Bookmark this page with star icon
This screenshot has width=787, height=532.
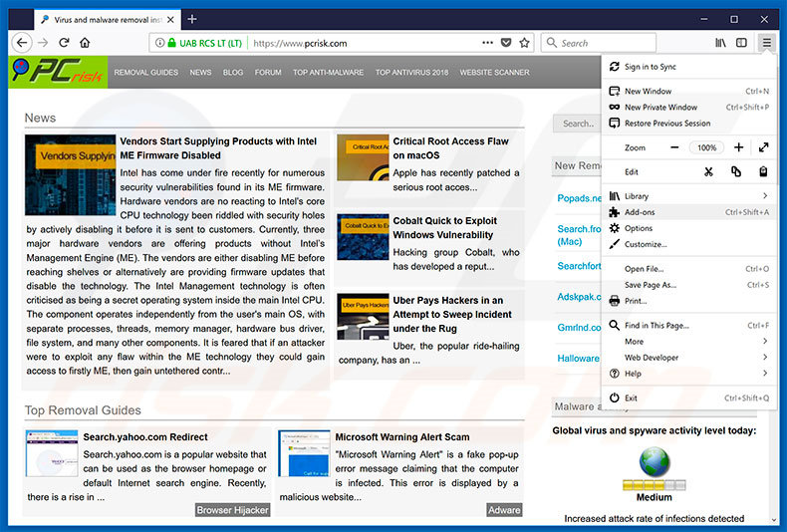point(524,43)
